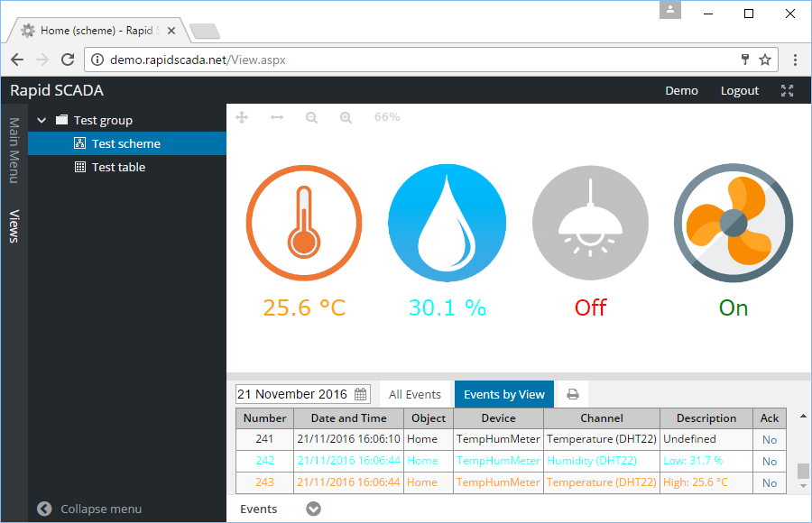The width and height of the screenshot is (812, 523).
Task: Click the page info icon in address bar
Action: point(97,59)
